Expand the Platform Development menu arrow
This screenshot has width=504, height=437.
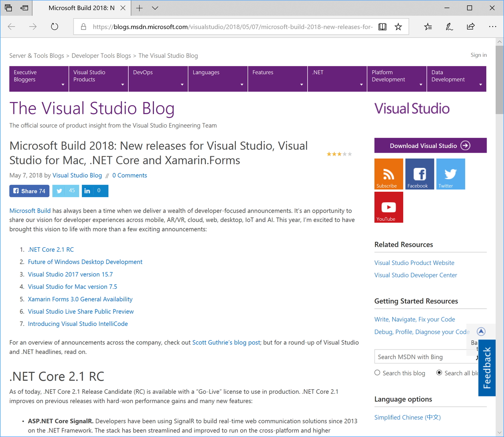[x=421, y=84]
